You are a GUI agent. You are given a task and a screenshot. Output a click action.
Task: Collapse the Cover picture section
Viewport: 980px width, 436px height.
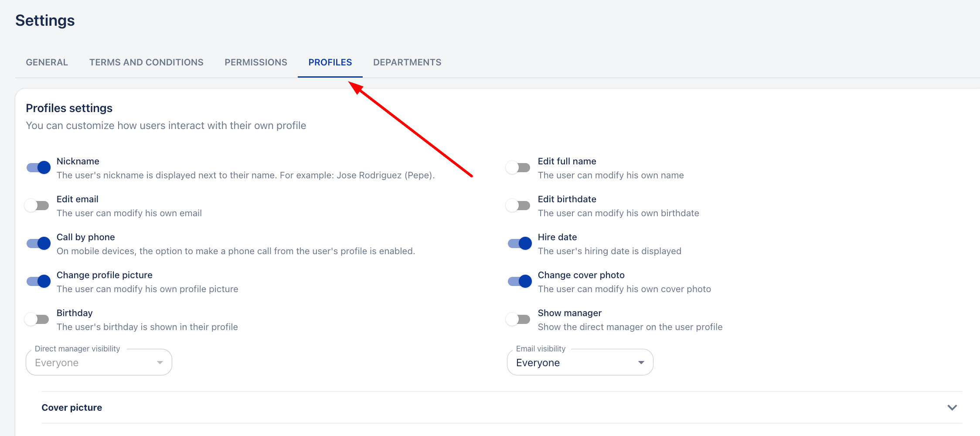click(952, 407)
